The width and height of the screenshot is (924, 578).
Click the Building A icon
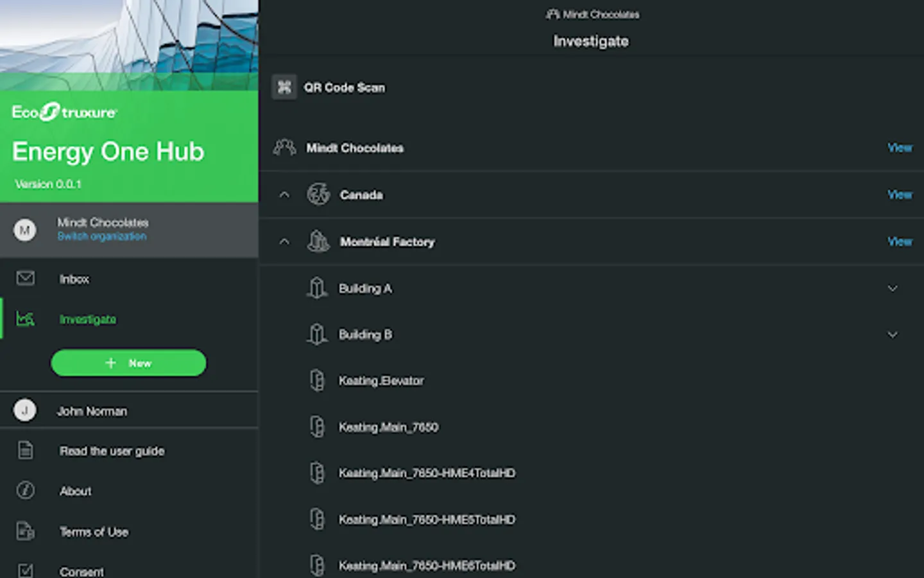tap(317, 288)
